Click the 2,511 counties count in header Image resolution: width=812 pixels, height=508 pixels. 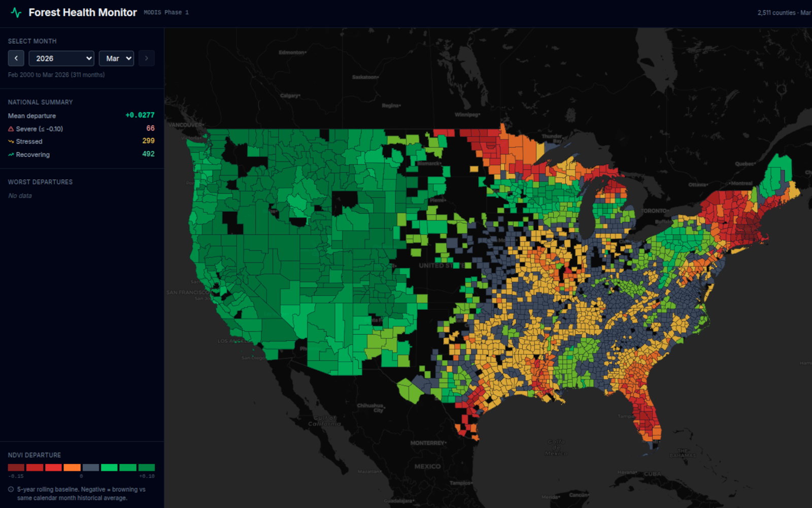coord(776,12)
